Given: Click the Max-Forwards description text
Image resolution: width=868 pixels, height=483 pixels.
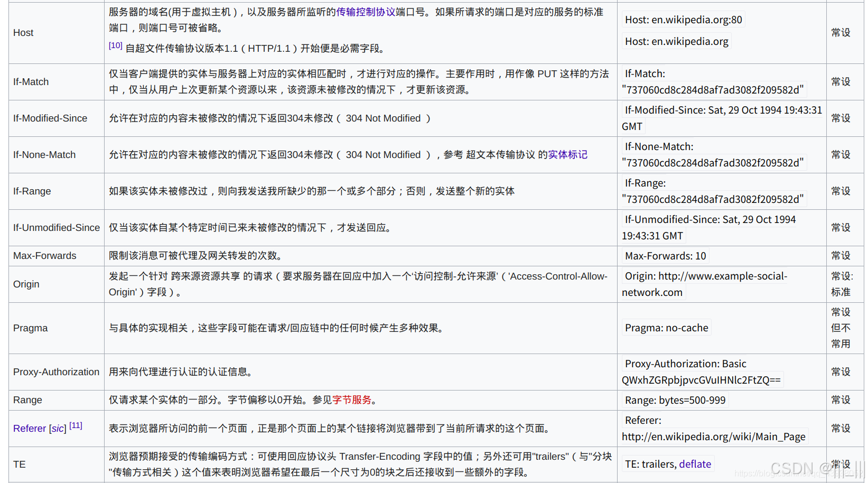Looking at the screenshot, I should tap(195, 256).
